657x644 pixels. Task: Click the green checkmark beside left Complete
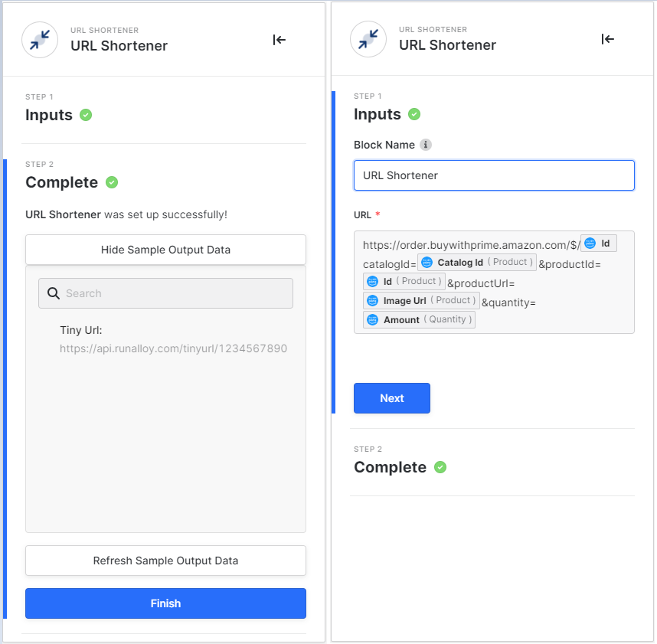(x=112, y=182)
